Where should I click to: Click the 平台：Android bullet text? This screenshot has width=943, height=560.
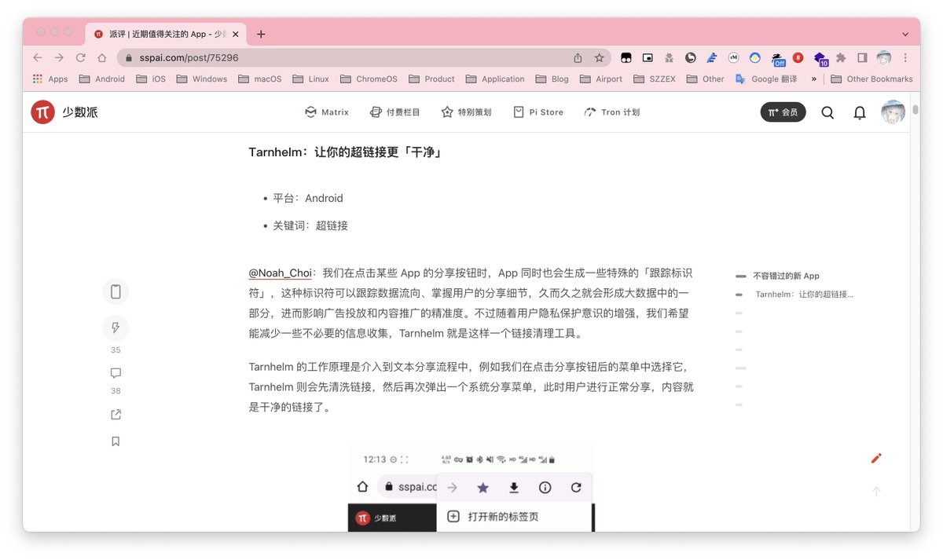coord(307,198)
